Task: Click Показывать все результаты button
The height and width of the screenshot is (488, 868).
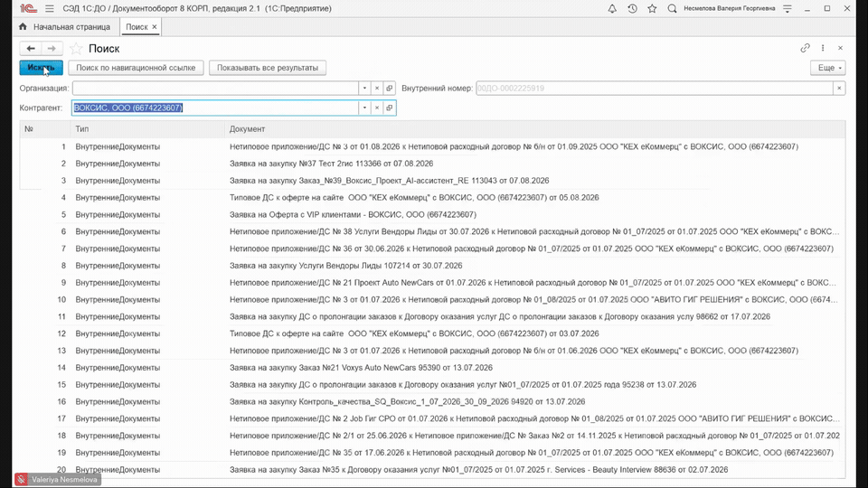Action: pos(268,68)
